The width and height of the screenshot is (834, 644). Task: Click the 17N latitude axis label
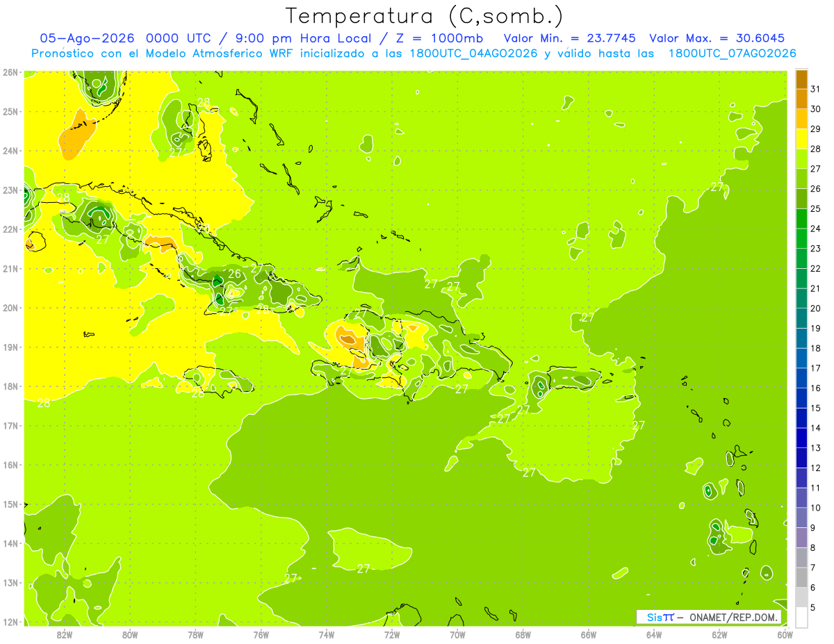[10, 425]
